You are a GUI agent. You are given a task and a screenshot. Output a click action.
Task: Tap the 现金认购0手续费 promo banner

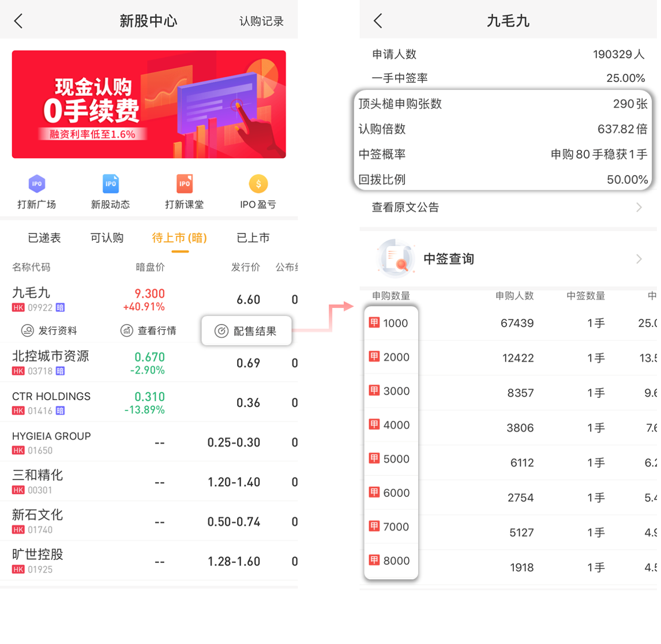pos(149,104)
